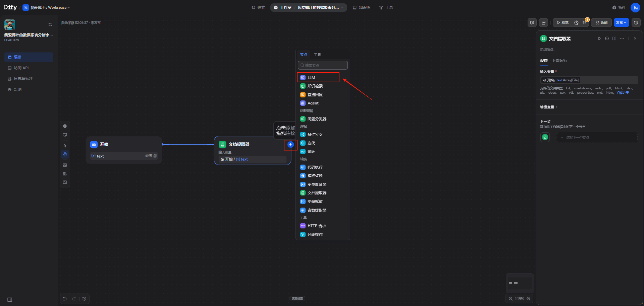
Task: Select 循环 loop node
Action: point(323,151)
